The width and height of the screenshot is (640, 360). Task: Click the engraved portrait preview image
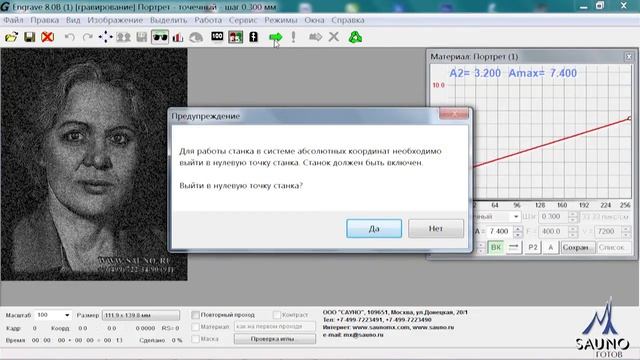point(94,164)
